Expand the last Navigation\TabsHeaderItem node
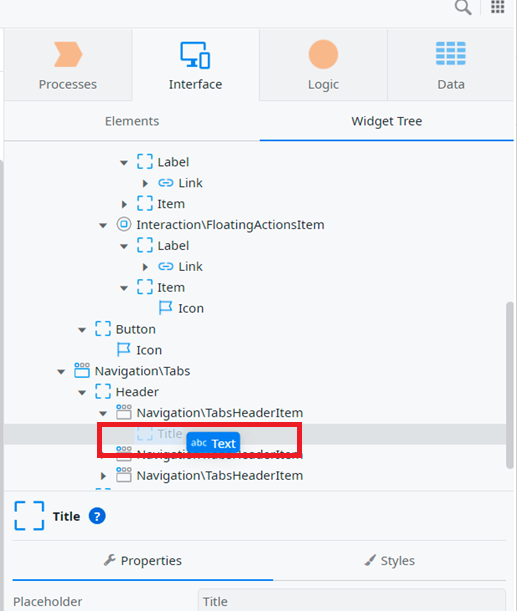 (x=103, y=476)
